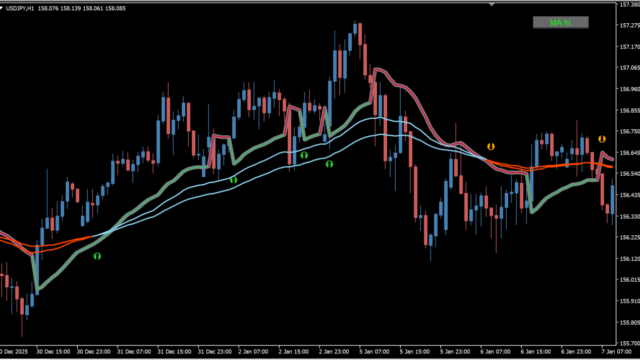Viewport: 640px width, 360px height.
Task: Click the 157.065 price scale label
Action: pos(629,68)
